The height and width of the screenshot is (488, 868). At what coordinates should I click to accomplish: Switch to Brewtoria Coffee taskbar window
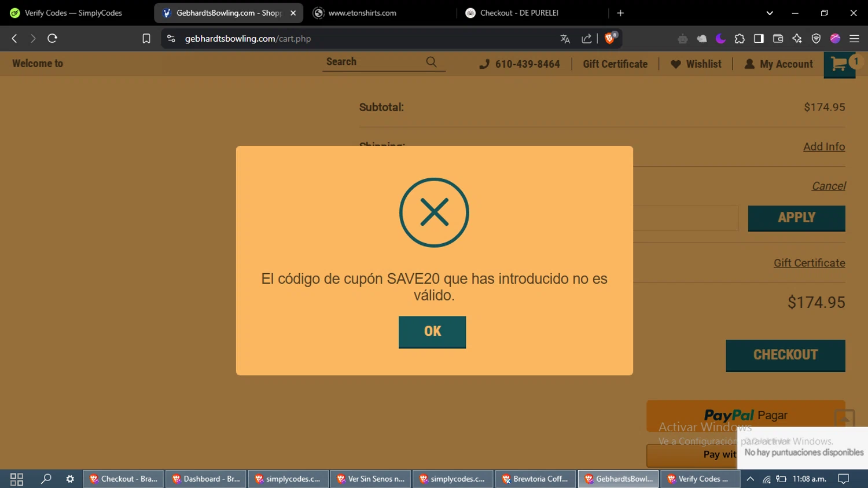click(x=535, y=479)
